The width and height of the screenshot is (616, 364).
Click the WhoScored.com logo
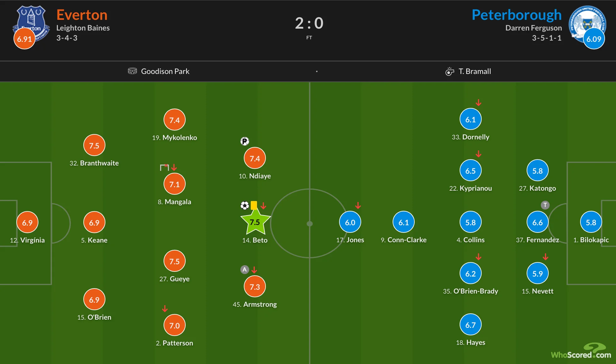point(581,352)
